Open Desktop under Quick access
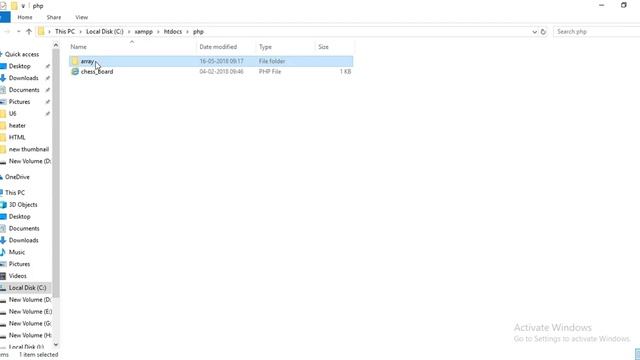The image size is (640, 360). [19, 66]
